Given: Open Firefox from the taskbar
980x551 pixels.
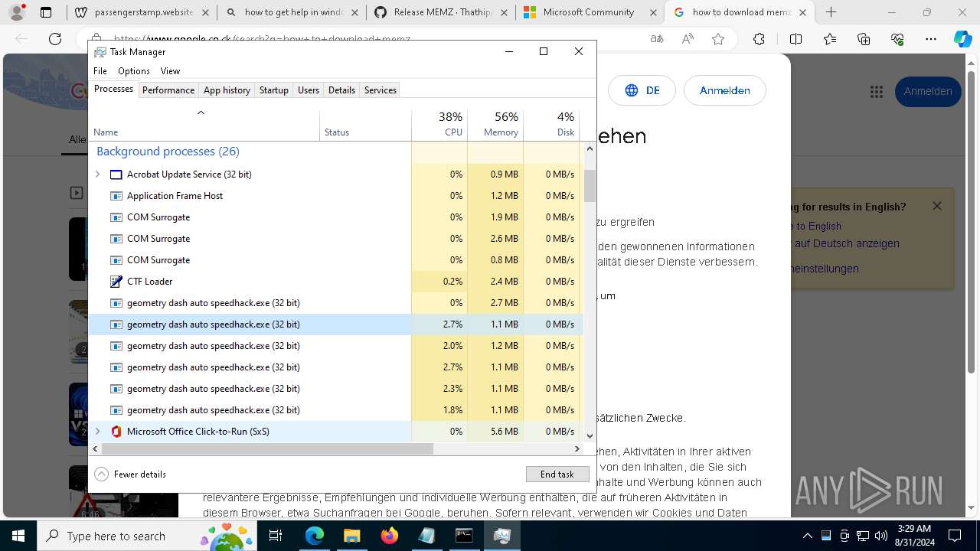Looking at the screenshot, I should [389, 536].
